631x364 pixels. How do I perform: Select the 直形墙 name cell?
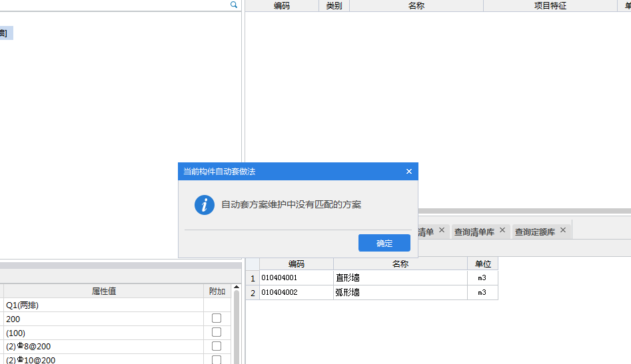coord(400,277)
